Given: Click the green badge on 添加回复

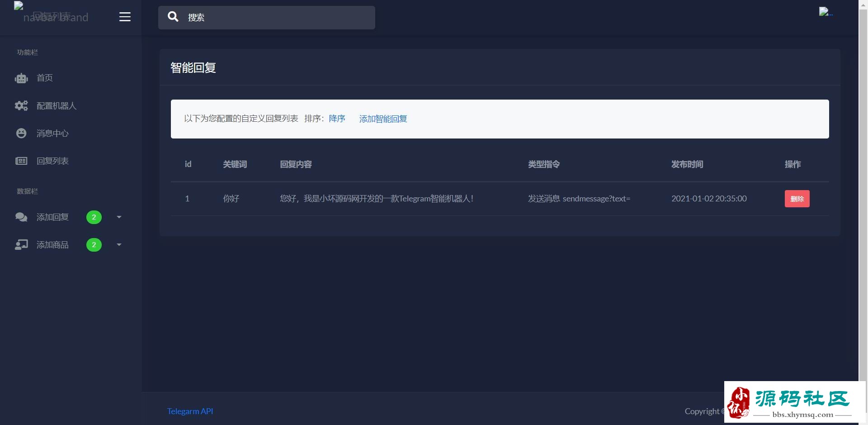Looking at the screenshot, I should 94,217.
